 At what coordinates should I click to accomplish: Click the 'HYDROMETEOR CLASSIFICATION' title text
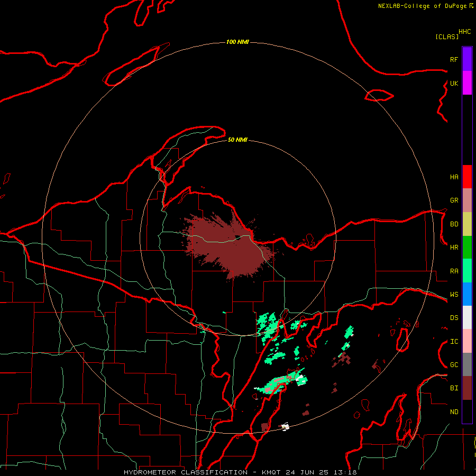click(x=186, y=472)
